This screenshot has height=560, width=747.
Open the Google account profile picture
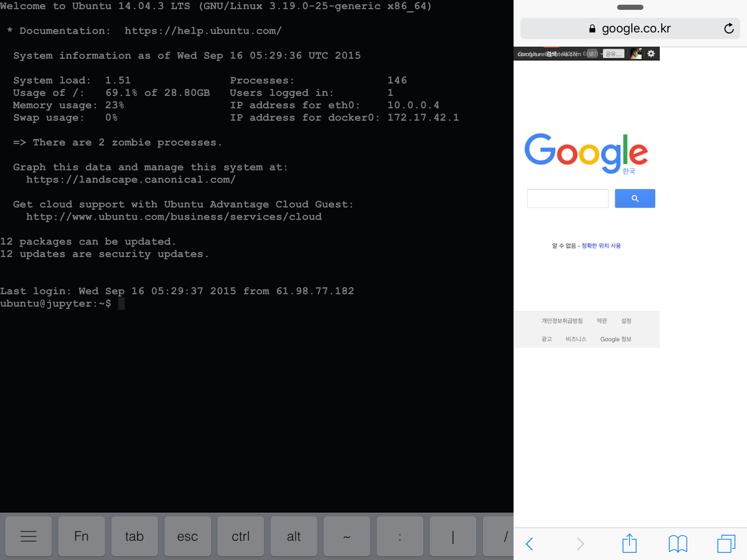[636, 54]
